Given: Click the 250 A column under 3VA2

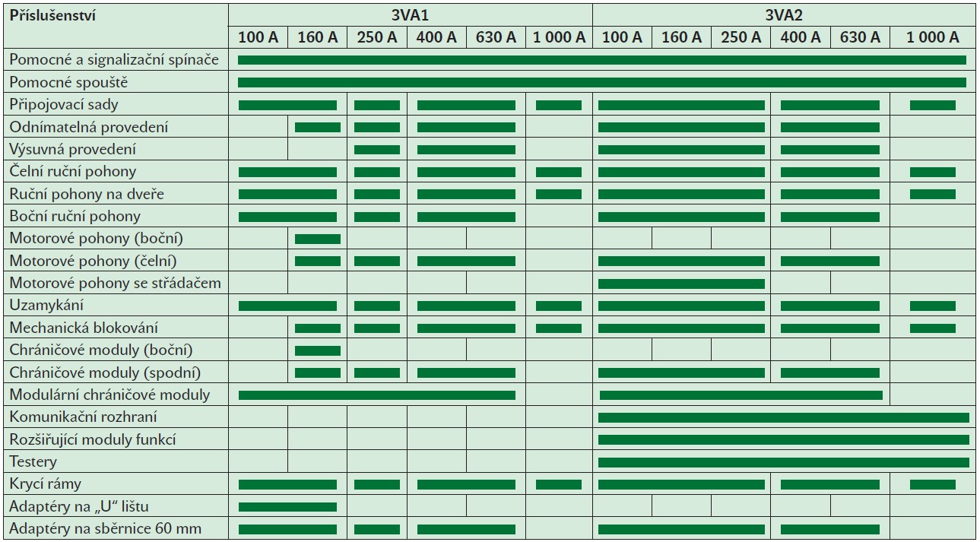Looking at the screenshot, I should point(741,37).
